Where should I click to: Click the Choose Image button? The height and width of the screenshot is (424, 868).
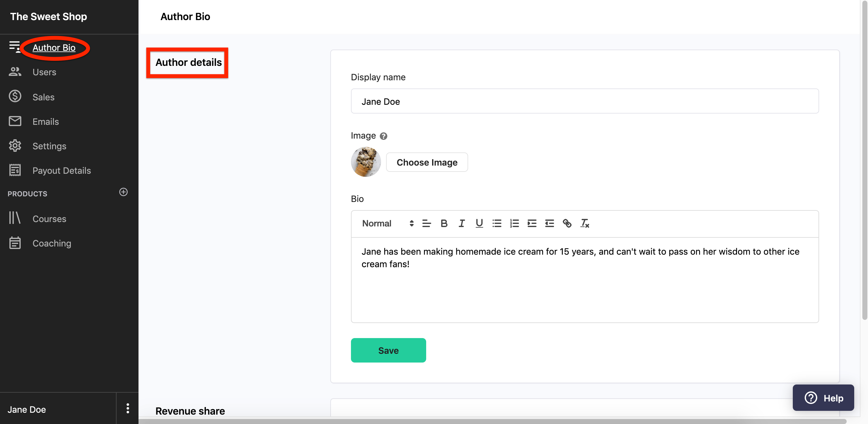tap(427, 162)
